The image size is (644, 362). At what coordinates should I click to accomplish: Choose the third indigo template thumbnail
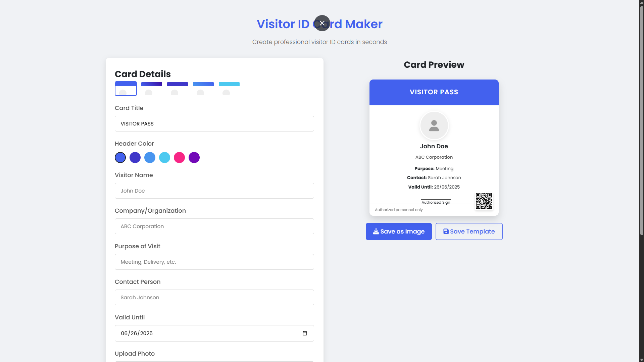(178, 89)
